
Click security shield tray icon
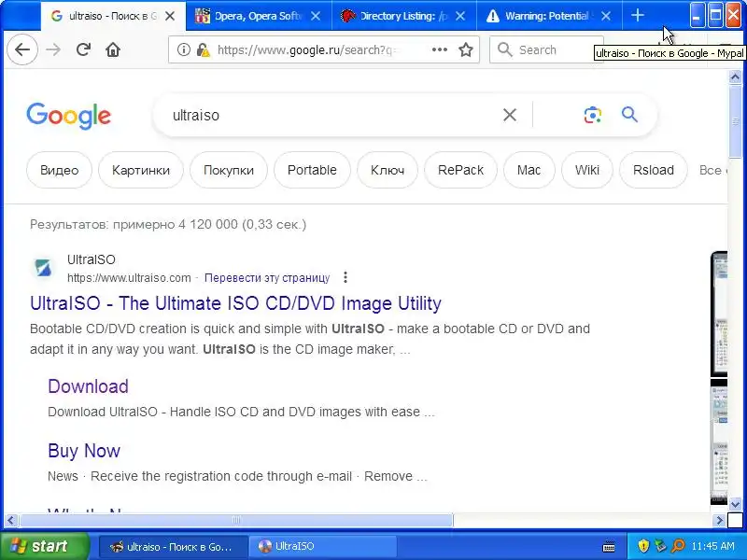tap(643, 546)
